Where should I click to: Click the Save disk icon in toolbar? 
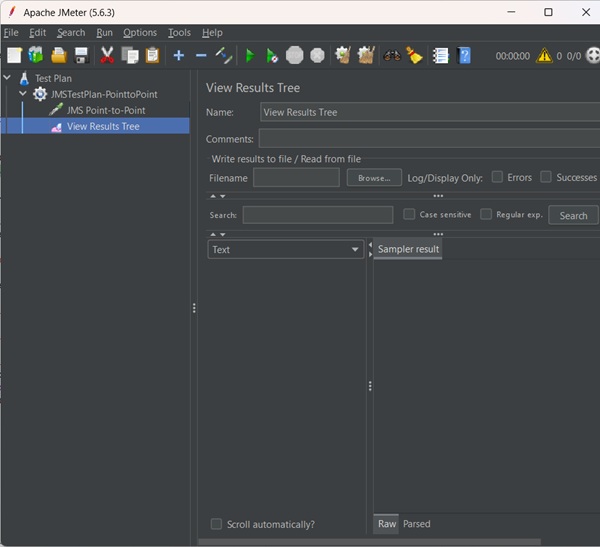pyautogui.click(x=82, y=55)
